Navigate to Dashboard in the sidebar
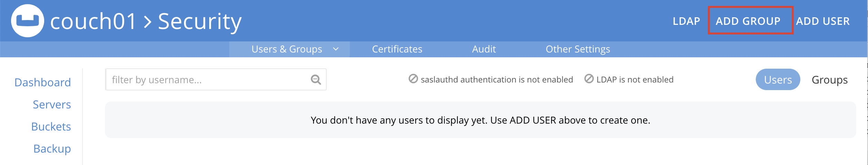The height and width of the screenshot is (165, 868). (x=42, y=82)
